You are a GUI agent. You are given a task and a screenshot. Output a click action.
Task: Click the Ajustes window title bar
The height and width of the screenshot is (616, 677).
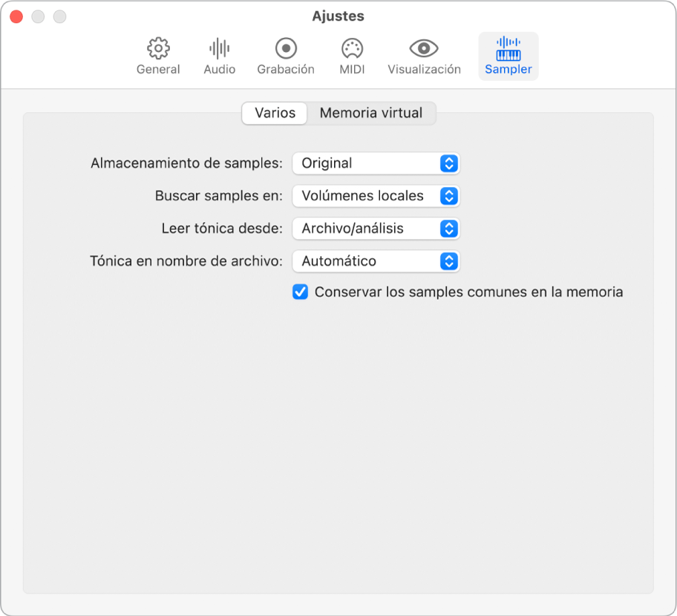click(338, 16)
